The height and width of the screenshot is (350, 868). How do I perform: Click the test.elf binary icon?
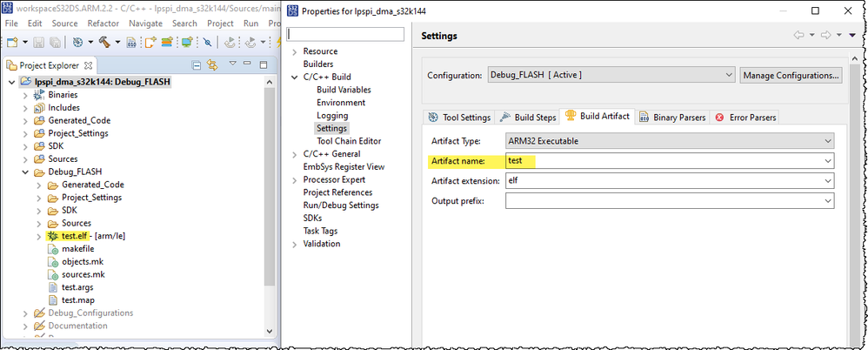pos(53,236)
